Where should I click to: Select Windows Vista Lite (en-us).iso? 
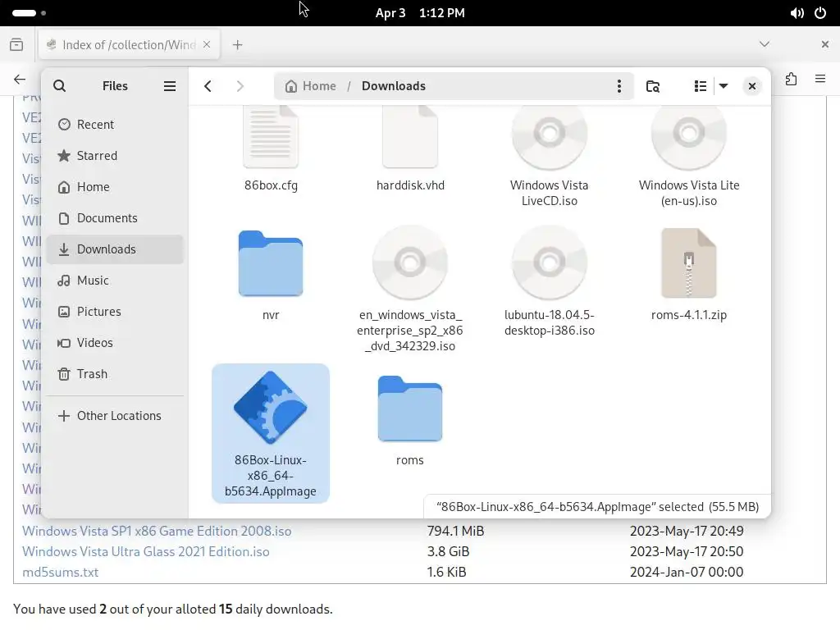coord(688,155)
